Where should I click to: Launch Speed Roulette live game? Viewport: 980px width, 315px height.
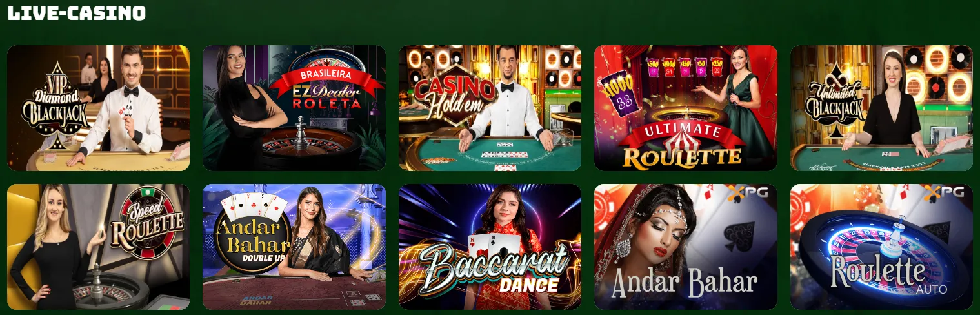click(x=98, y=247)
